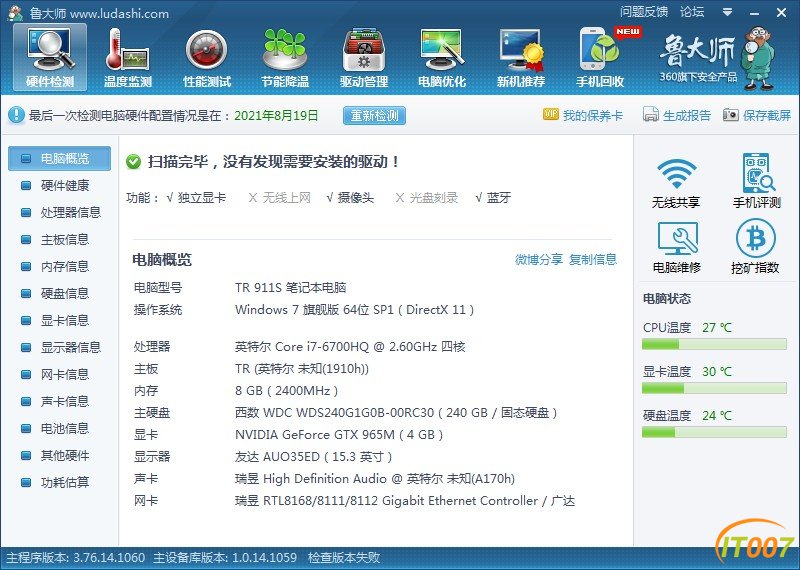Click 重新检测 re-detect button
Screen dimensions: 800x570
point(374,116)
